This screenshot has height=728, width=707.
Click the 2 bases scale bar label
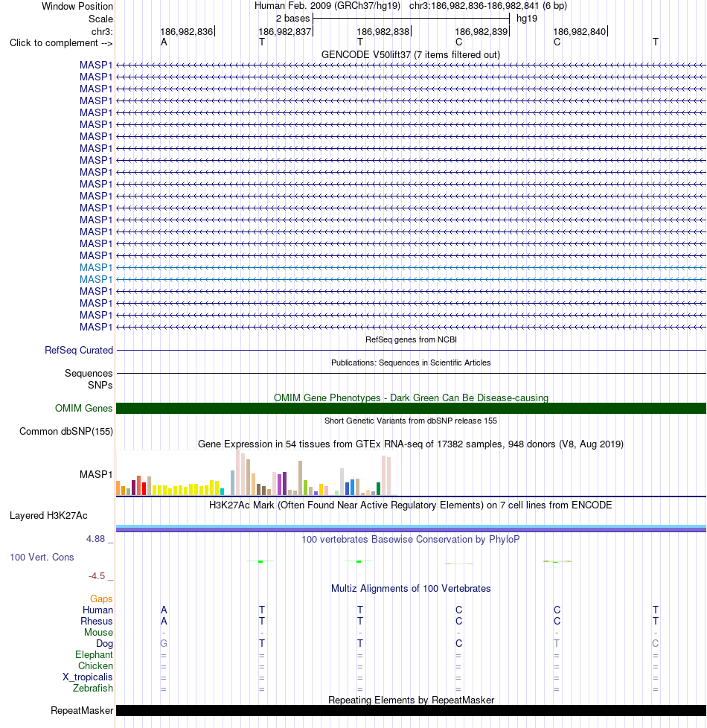(292, 19)
